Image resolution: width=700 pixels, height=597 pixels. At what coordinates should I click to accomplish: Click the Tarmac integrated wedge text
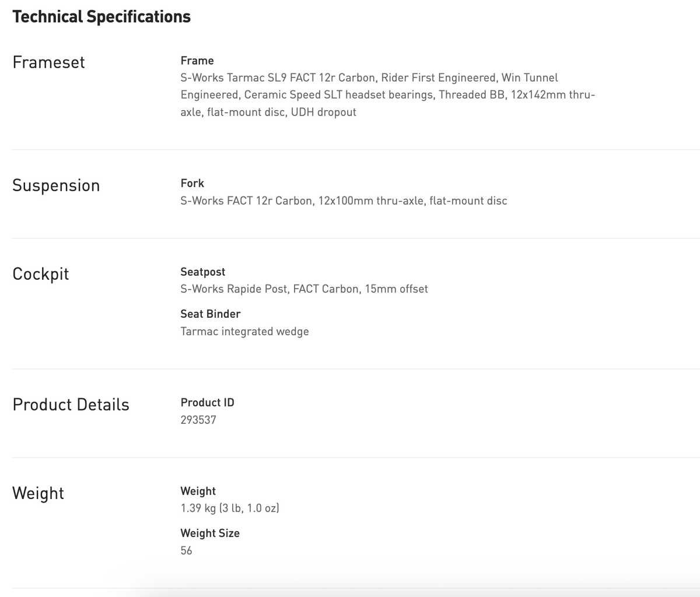tap(244, 332)
